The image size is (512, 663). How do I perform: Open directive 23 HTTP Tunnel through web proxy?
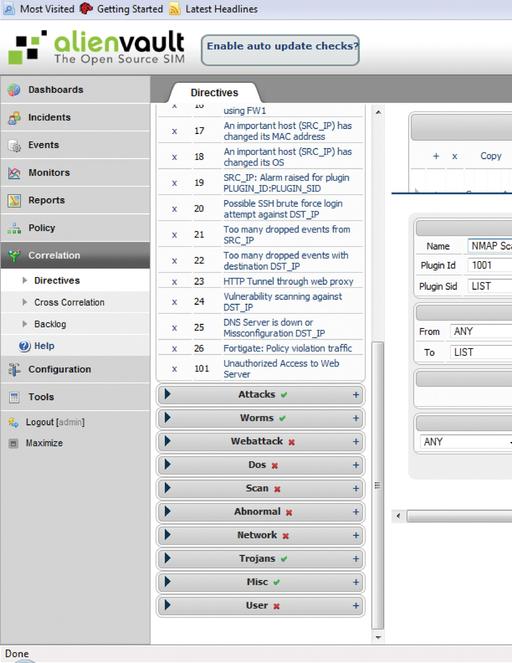coord(288,281)
